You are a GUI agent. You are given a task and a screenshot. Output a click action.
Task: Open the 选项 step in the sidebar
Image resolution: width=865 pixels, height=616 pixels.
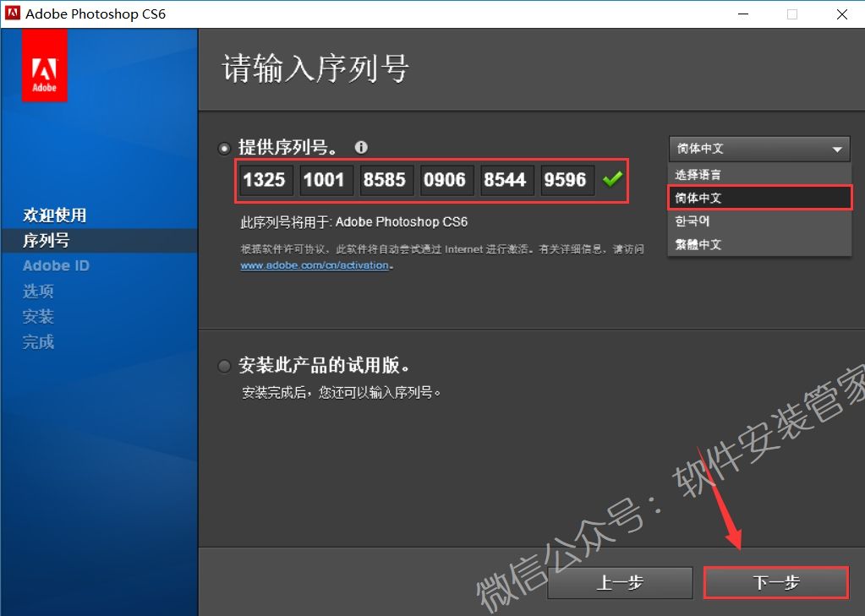(x=38, y=291)
